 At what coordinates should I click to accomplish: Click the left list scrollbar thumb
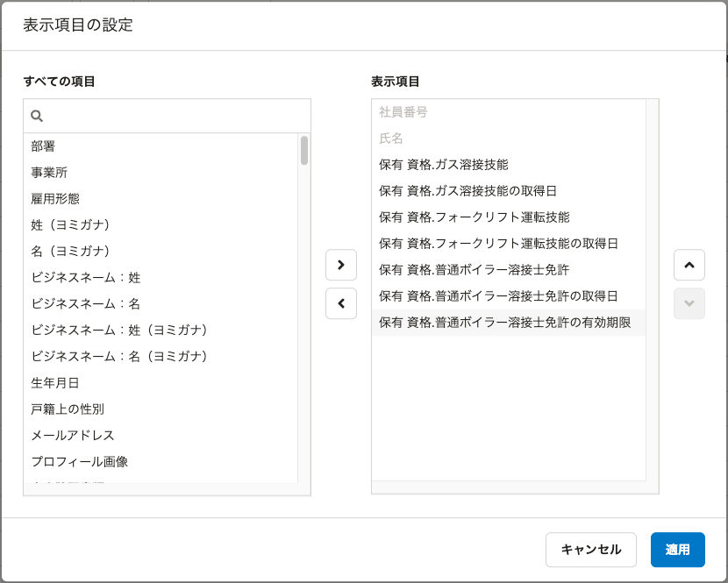tap(304, 151)
